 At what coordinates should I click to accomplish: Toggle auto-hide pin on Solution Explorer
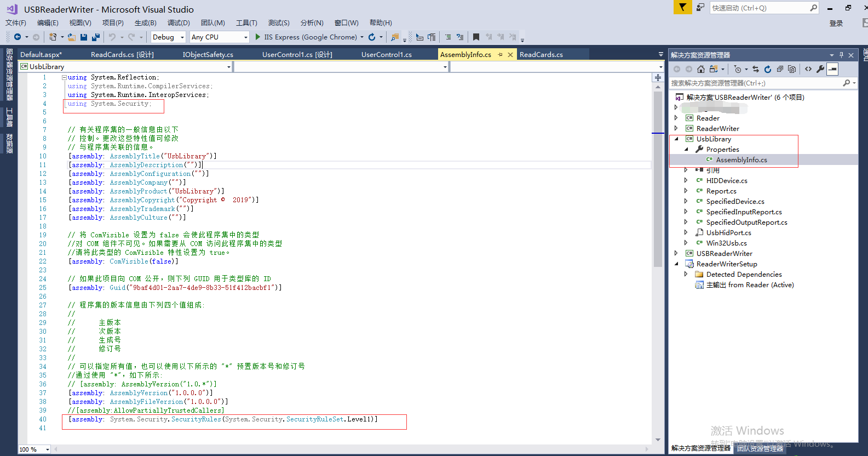842,55
